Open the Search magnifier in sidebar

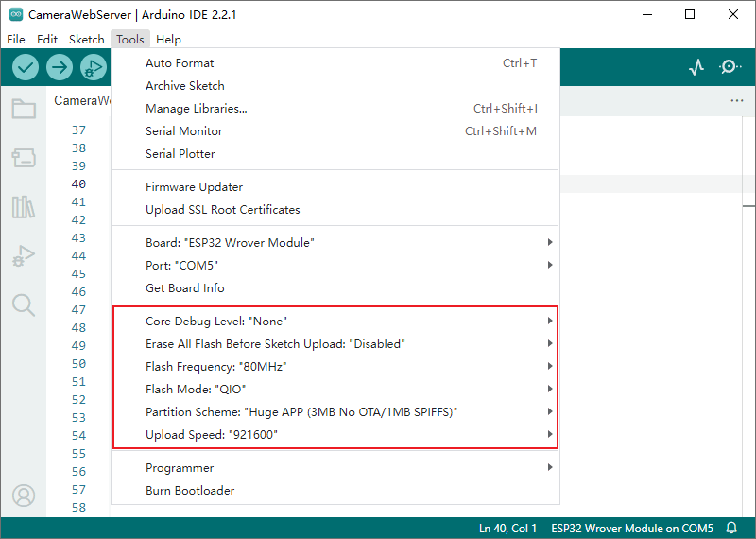point(24,304)
